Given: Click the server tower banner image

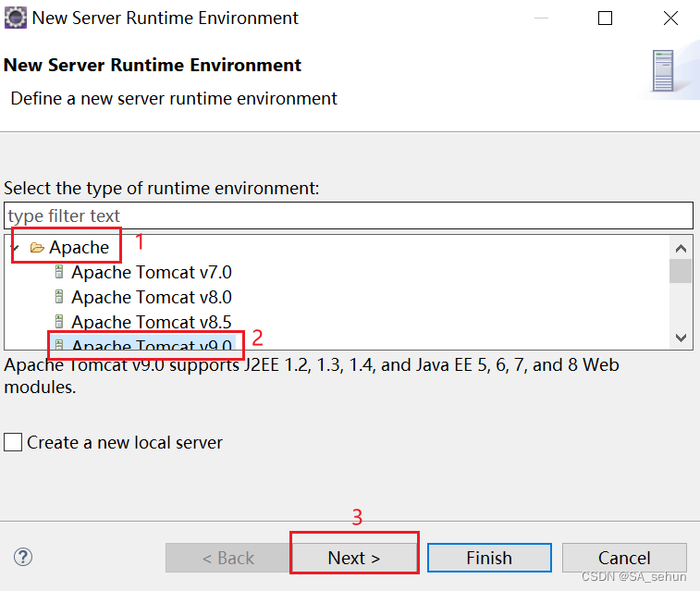Looking at the screenshot, I should click(663, 70).
